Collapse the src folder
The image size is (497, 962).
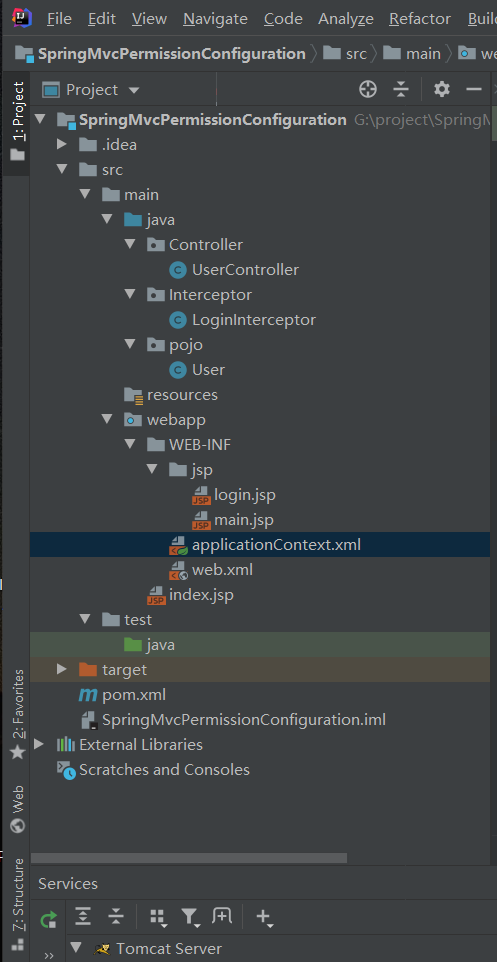pos(62,169)
